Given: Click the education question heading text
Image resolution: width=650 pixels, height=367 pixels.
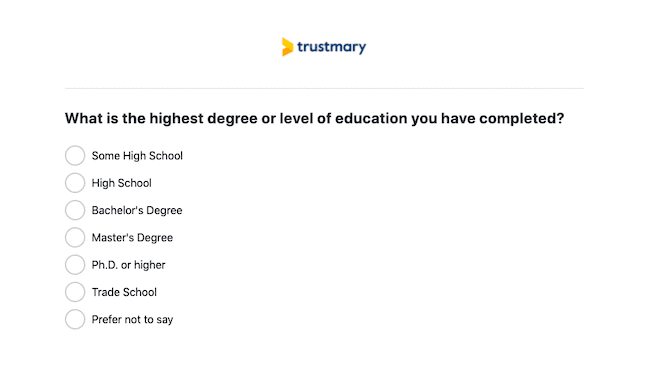Looking at the screenshot, I should [x=315, y=119].
